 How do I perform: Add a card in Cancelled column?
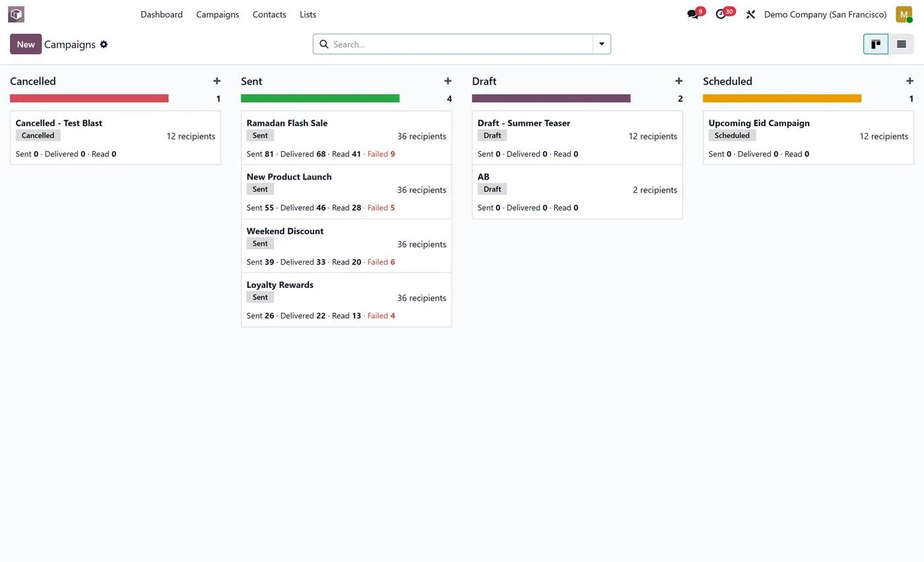(216, 81)
